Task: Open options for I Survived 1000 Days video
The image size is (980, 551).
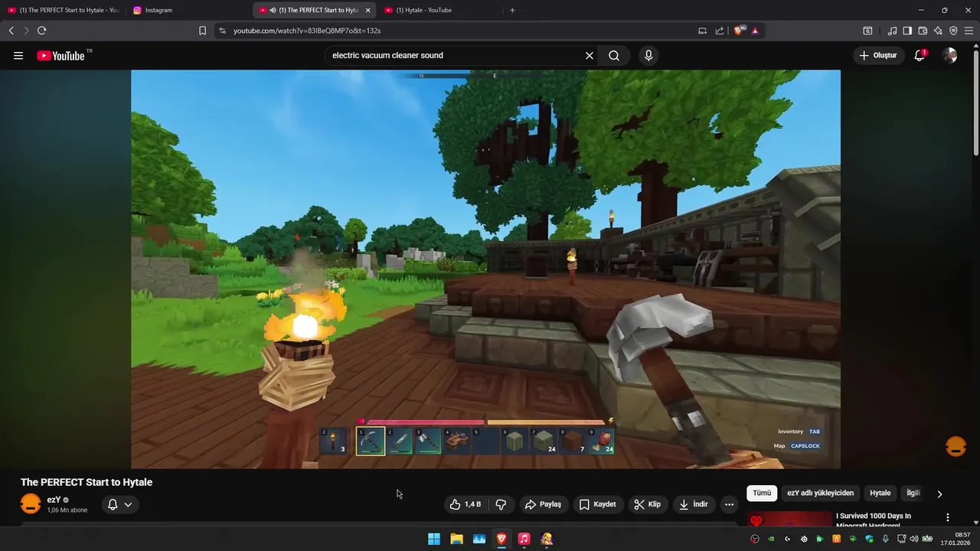Action: [x=948, y=517]
